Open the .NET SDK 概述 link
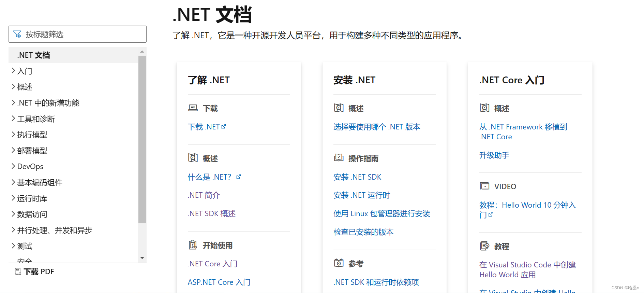Image resolution: width=644 pixels, height=293 pixels. coord(212,214)
